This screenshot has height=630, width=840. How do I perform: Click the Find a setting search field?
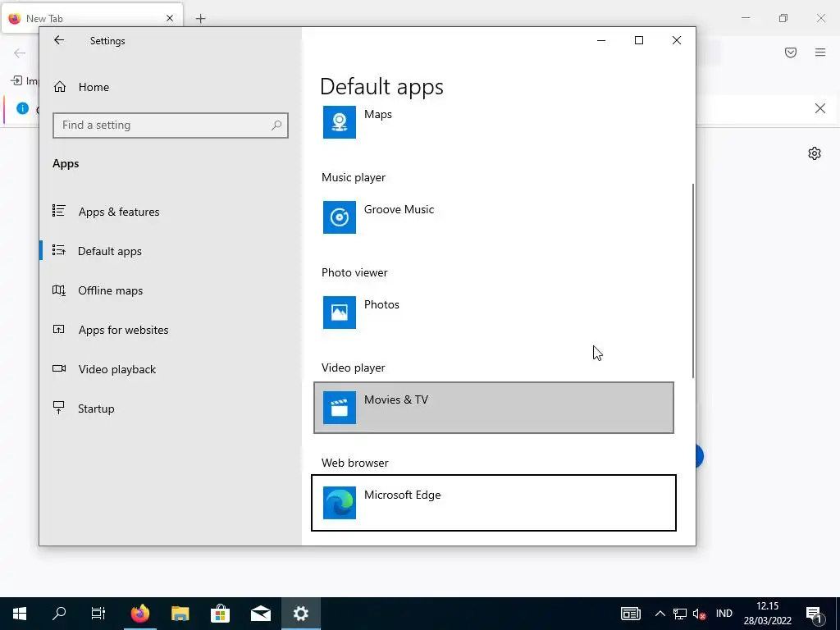tap(171, 125)
